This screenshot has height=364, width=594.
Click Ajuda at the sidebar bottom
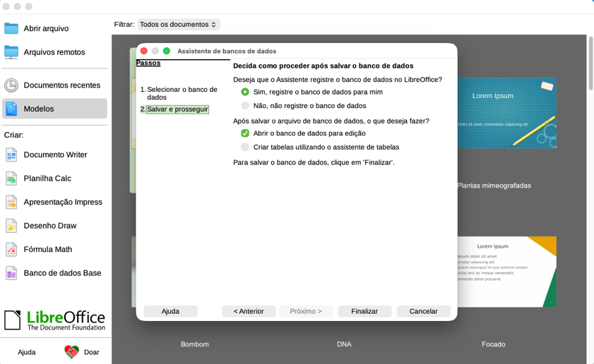click(27, 352)
